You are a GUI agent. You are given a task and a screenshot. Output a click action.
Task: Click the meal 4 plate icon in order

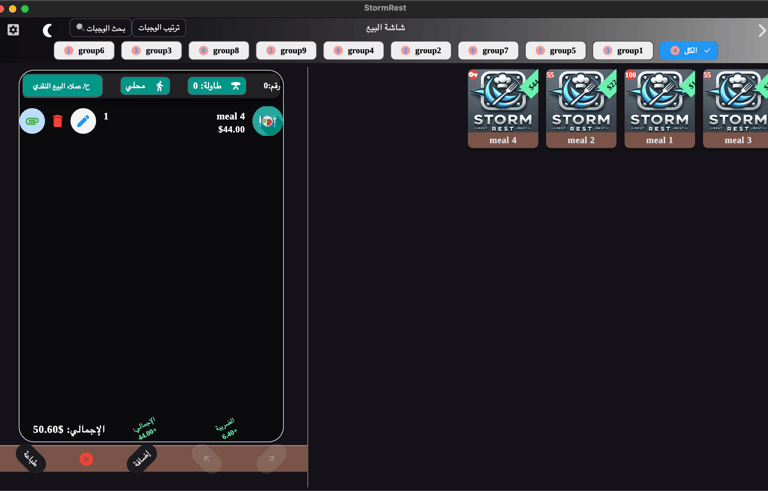267,121
